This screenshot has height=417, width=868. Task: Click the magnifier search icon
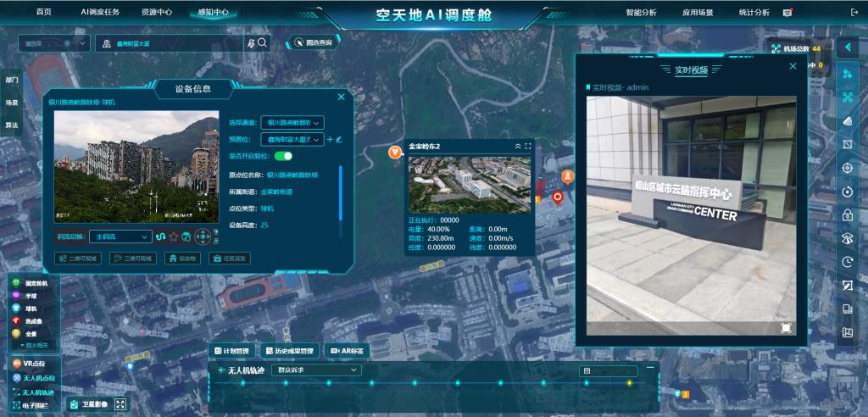tap(263, 42)
